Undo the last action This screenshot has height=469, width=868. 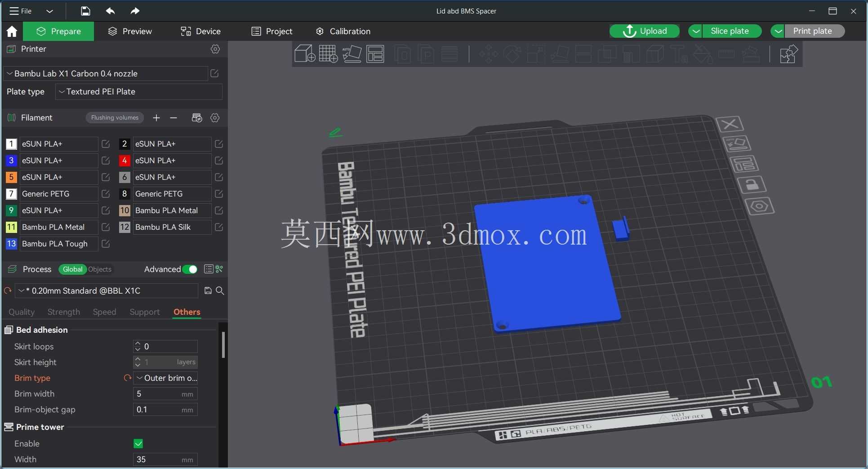tap(110, 11)
